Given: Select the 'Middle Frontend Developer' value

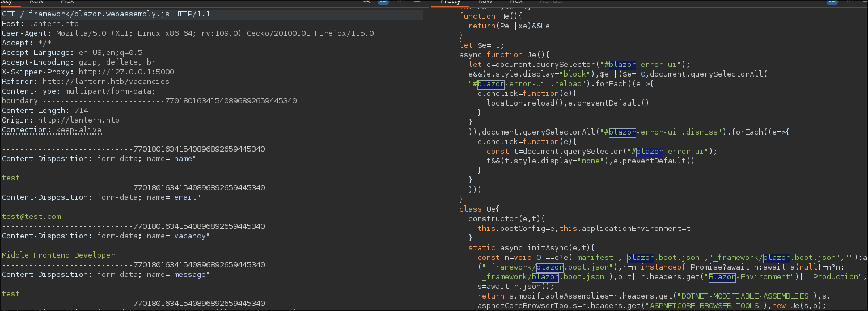Looking at the screenshot, I should 58,255.
